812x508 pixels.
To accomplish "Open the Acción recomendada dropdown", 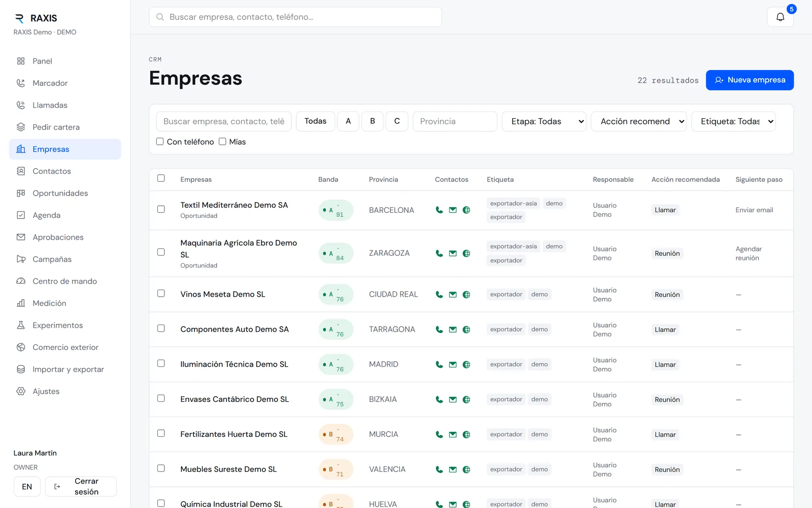I will point(638,121).
